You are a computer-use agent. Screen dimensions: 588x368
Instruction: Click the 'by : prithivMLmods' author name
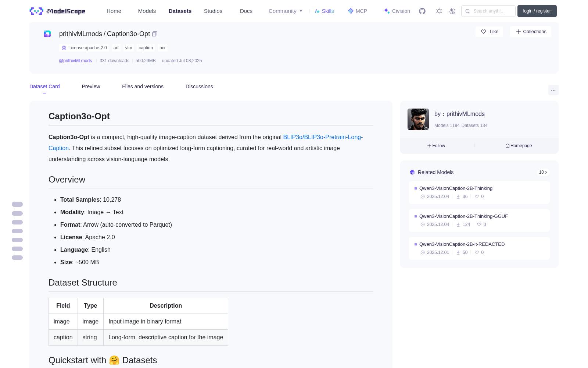[x=459, y=114]
